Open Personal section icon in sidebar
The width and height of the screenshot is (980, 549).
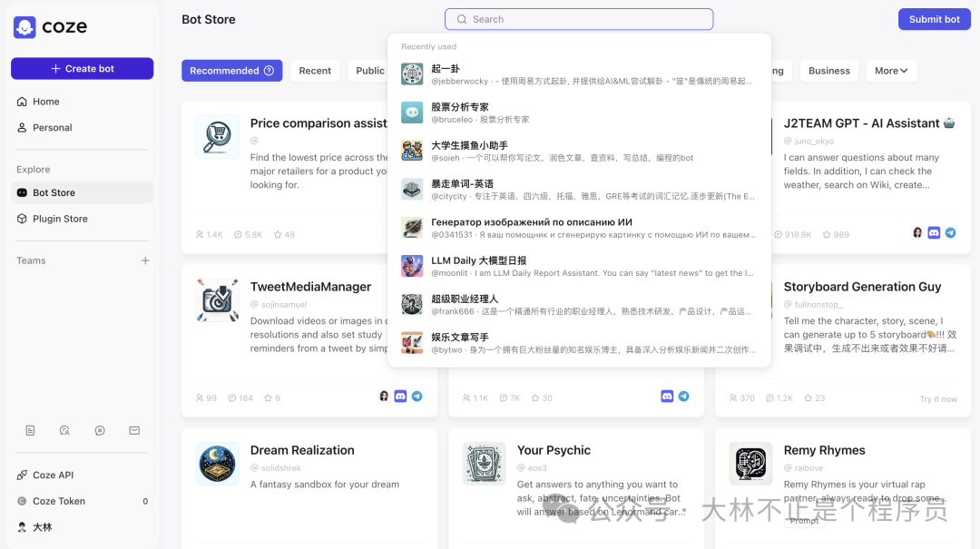tap(22, 128)
